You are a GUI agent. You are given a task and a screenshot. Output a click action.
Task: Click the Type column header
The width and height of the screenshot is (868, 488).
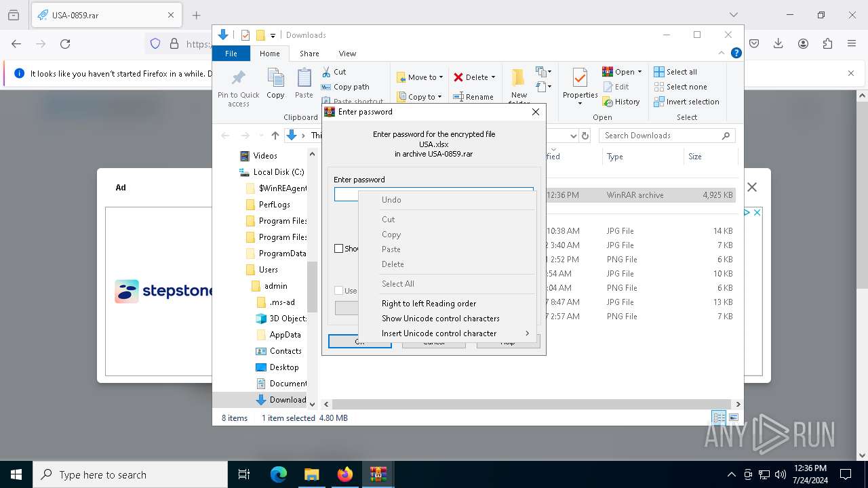point(643,157)
